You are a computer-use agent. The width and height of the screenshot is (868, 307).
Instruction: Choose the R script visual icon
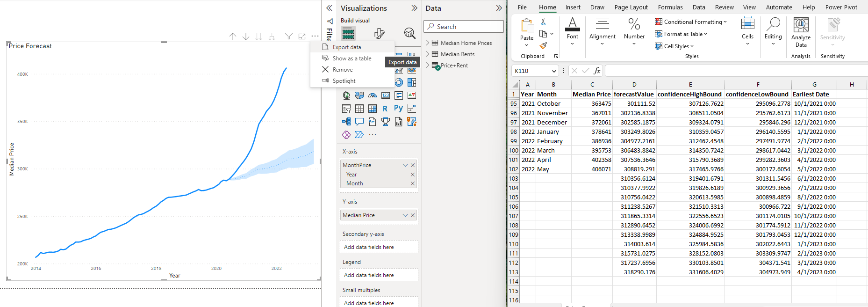click(x=385, y=109)
